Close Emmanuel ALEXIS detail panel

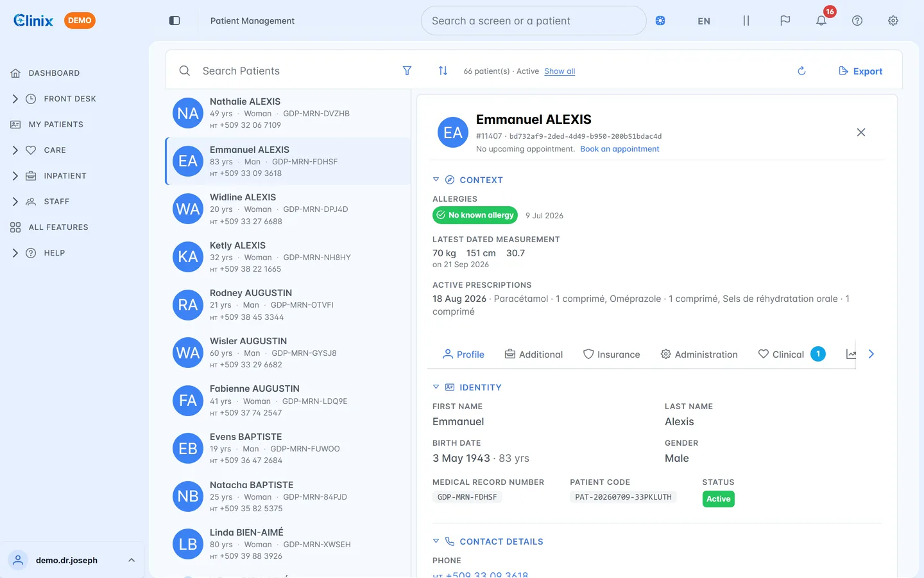pos(861,132)
